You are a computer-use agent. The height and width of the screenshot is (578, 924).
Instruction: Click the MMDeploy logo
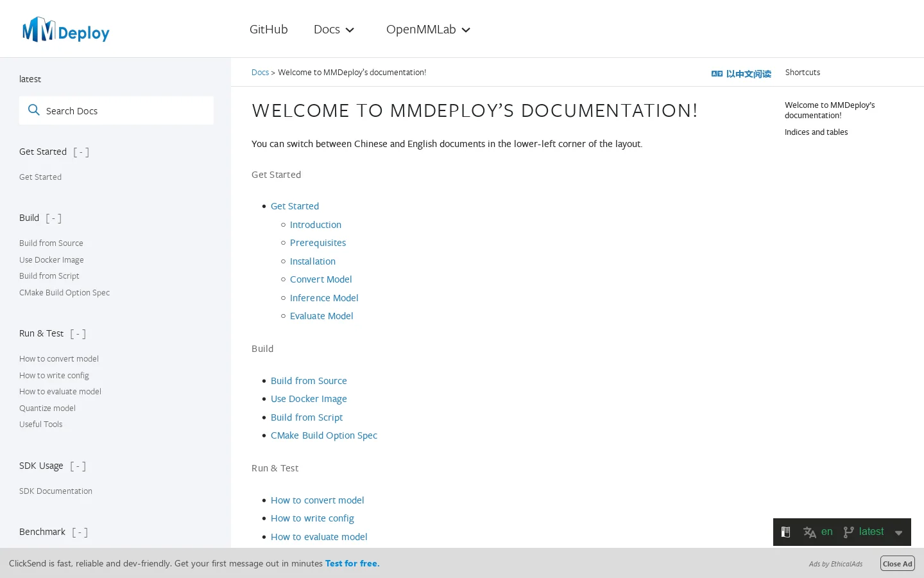tap(66, 30)
